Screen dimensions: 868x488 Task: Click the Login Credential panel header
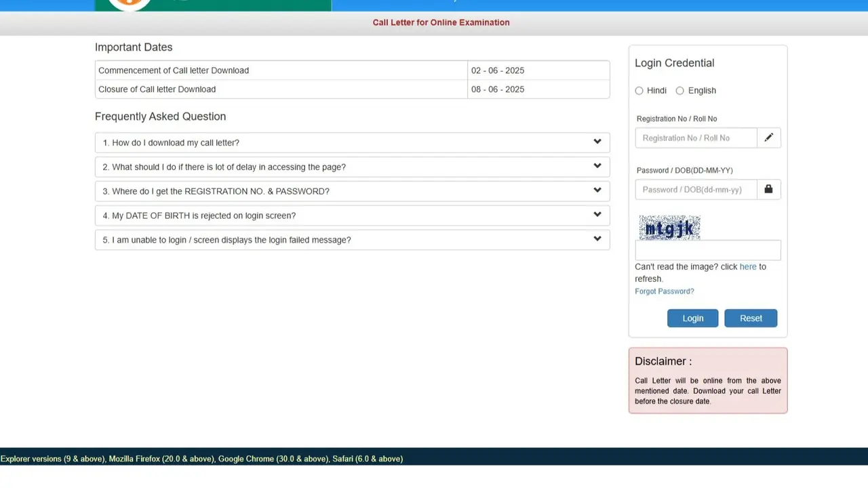pos(674,62)
